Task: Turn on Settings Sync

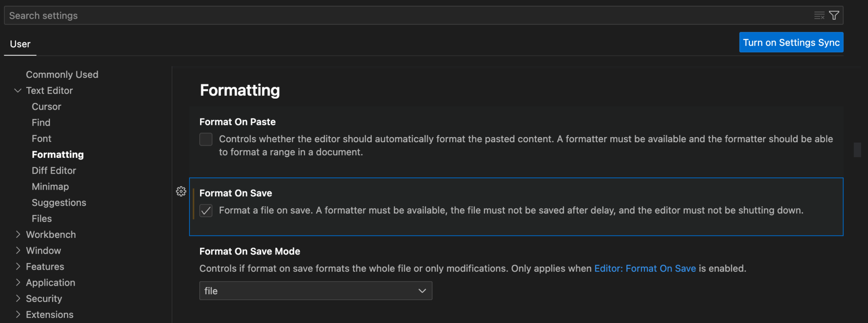Action: [x=791, y=42]
